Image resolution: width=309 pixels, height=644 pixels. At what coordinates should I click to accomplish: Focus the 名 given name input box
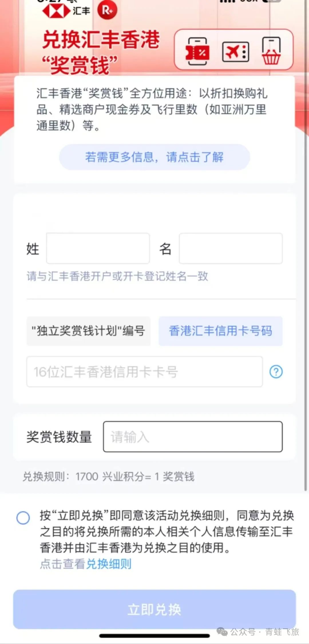click(231, 248)
